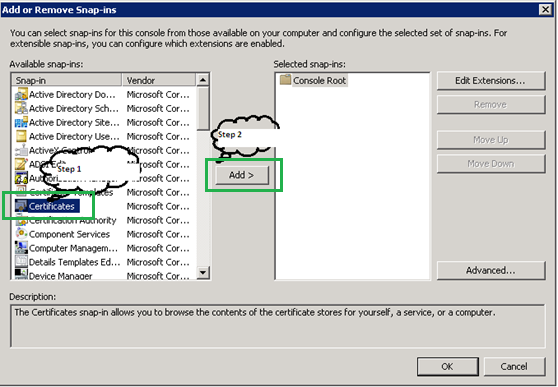Close the Add or Remove Snap-ins dialog

545,9
